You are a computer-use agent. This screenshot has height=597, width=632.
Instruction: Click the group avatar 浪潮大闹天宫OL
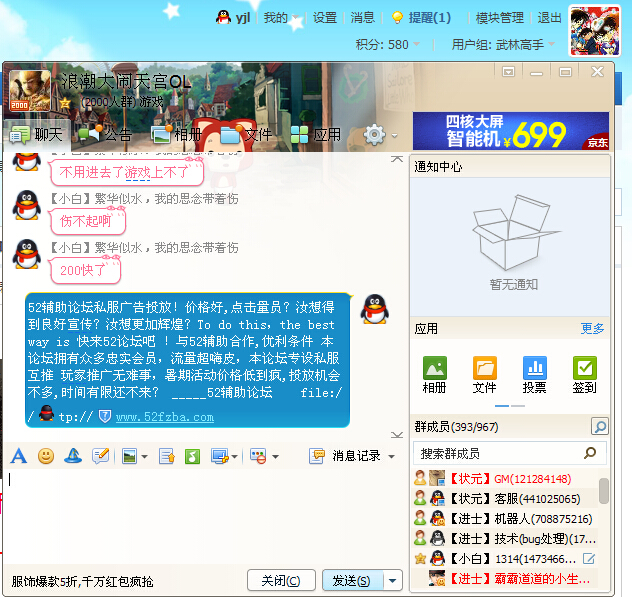click(30, 91)
